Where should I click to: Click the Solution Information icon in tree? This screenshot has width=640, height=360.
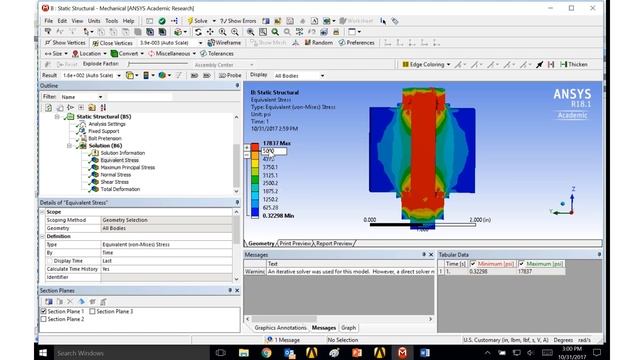pos(94,153)
